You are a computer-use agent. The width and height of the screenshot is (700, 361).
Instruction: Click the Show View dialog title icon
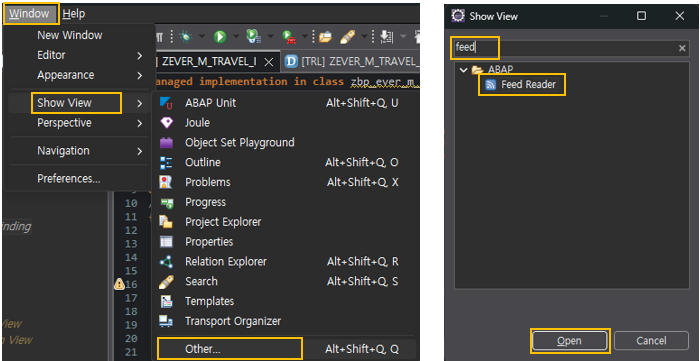[x=458, y=16]
